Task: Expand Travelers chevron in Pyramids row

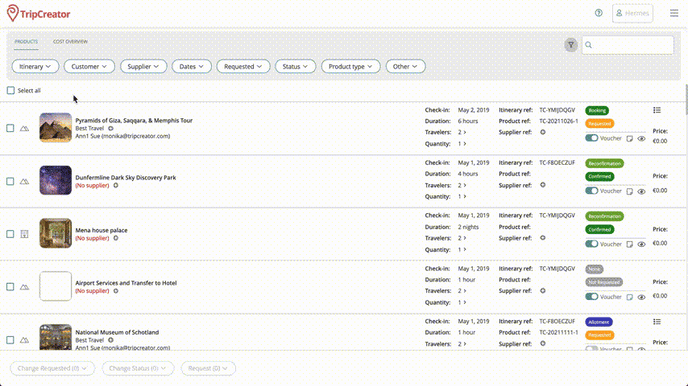Action: coord(465,132)
